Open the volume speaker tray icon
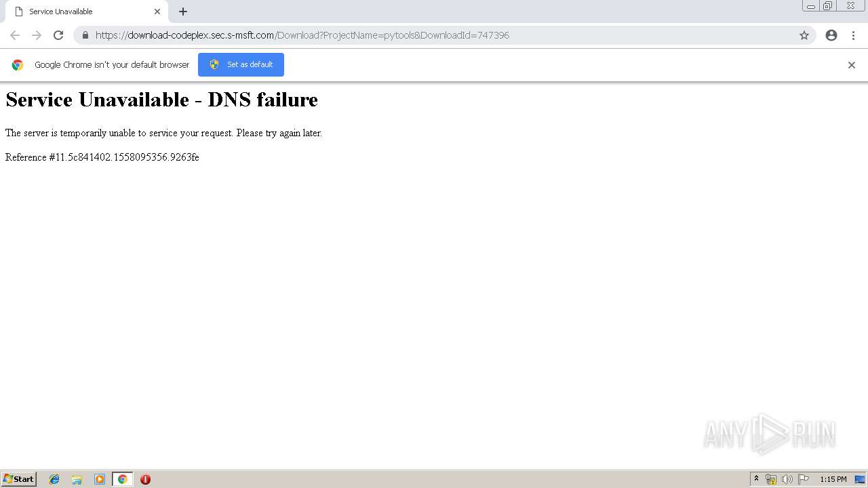This screenshot has height=488, width=868. click(x=787, y=479)
